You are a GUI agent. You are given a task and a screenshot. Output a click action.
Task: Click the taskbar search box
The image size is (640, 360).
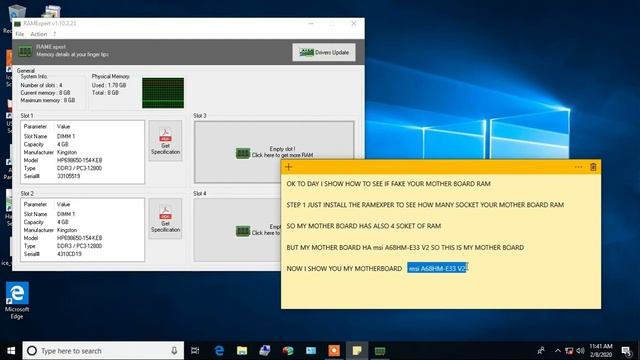[x=103, y=351]
